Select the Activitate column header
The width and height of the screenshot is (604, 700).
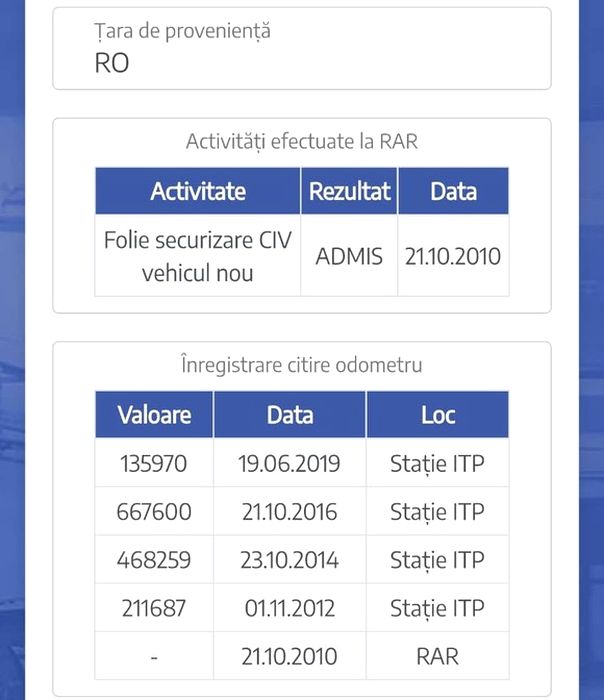pyautogui.click(x=198, y=191)
